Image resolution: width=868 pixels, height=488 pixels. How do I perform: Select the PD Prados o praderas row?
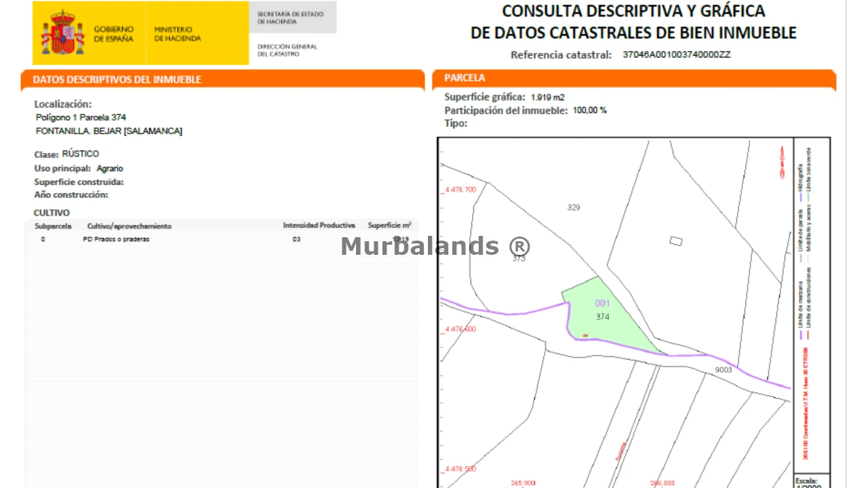click(116, 239)
